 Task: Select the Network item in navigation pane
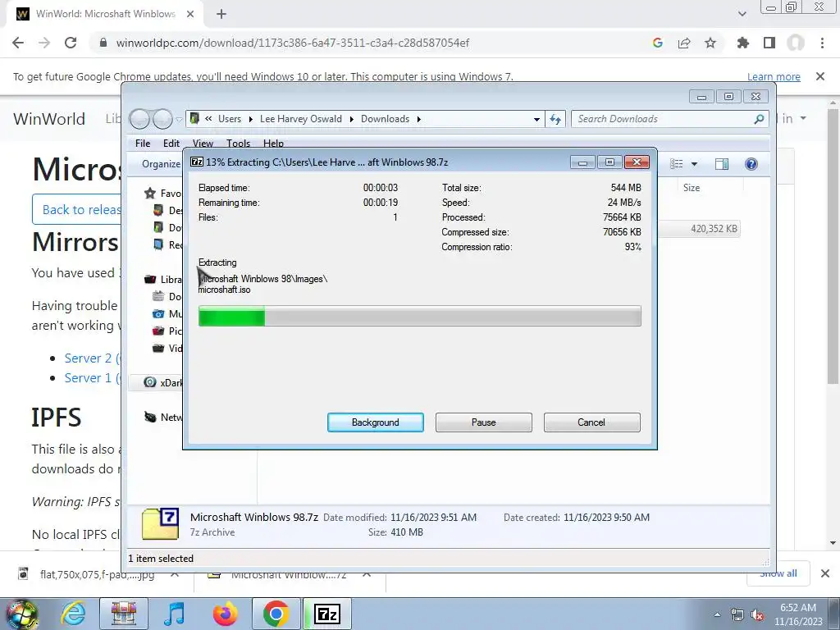click(x=163, y=417)
